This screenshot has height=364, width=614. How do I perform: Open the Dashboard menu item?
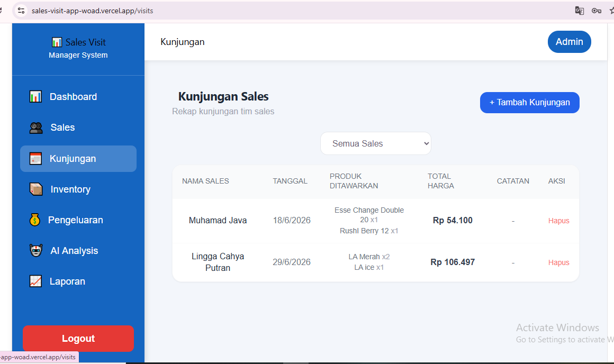(x=78, y=97)
